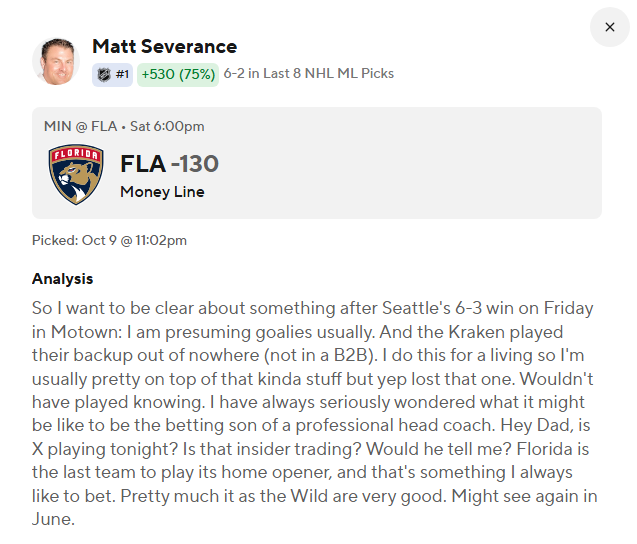Click the Florida Panthers team logo
Viewport: 637px width, 544px height.
coord(76,175)
